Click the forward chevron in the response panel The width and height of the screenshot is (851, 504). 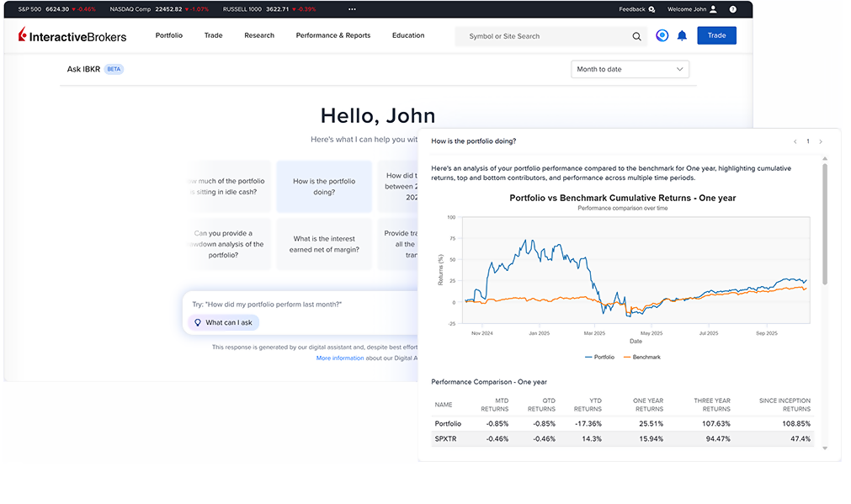(x=821, y=141)
